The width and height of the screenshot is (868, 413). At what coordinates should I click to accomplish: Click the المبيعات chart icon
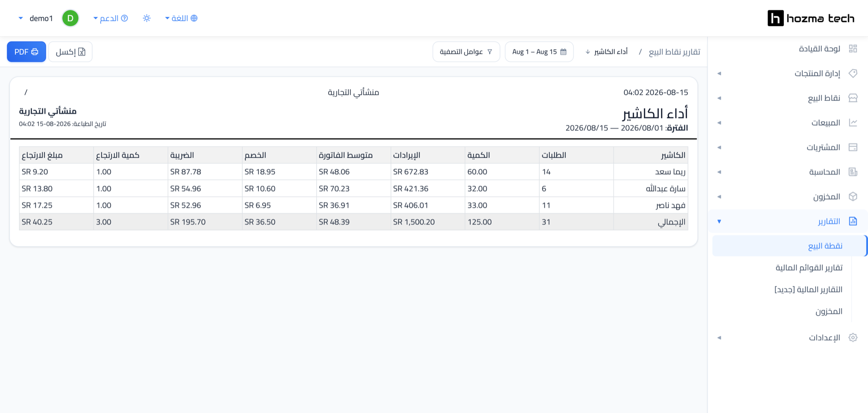tap(853, 122)
